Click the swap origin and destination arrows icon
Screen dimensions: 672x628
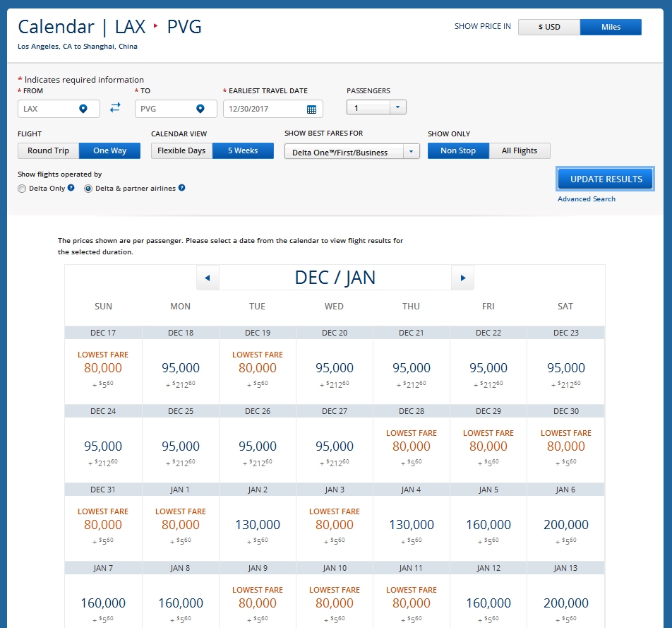click(115, 108)
